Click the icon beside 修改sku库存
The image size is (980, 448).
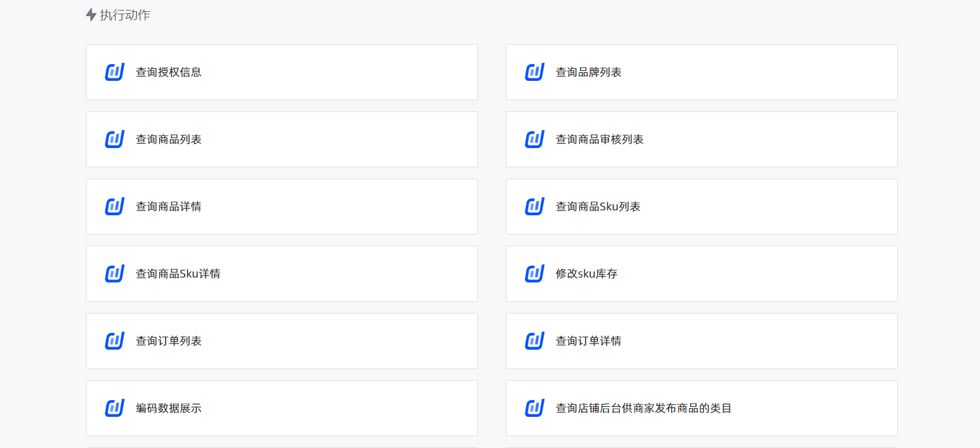pyautogui.click(x=534, y=274)
